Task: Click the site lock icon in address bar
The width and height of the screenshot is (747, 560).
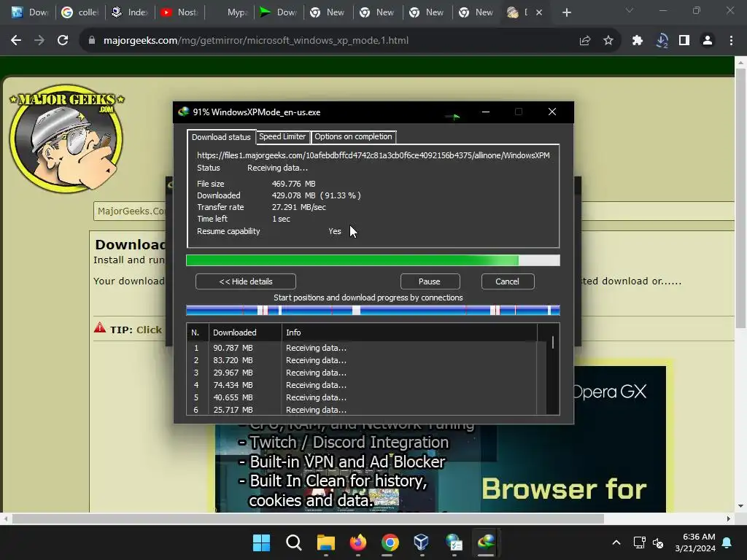Action: tap(92, 41)
